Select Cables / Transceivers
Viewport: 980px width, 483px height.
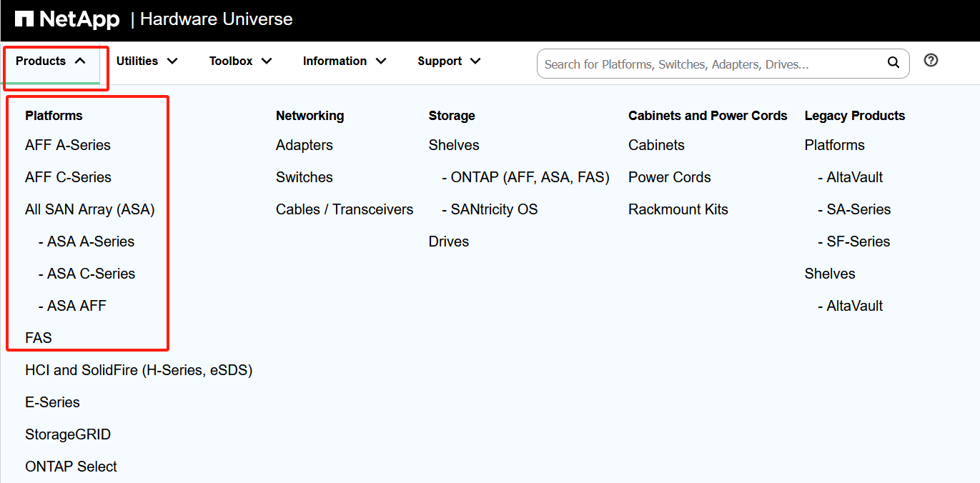[345, 209]
